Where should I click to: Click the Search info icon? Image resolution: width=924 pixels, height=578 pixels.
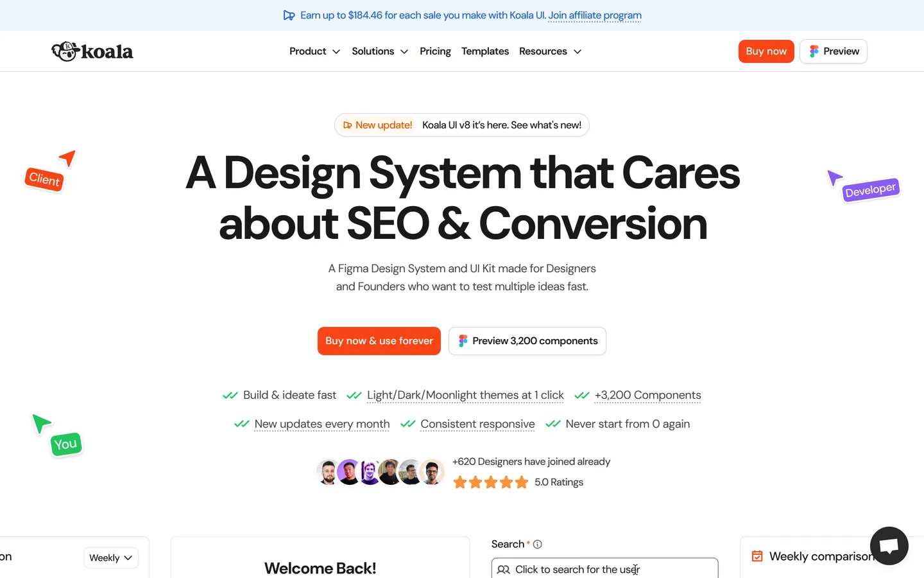point(538,544)
